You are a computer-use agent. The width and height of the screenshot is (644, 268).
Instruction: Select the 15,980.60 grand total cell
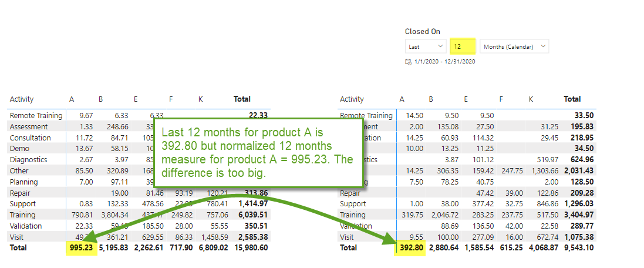point(251,248)
